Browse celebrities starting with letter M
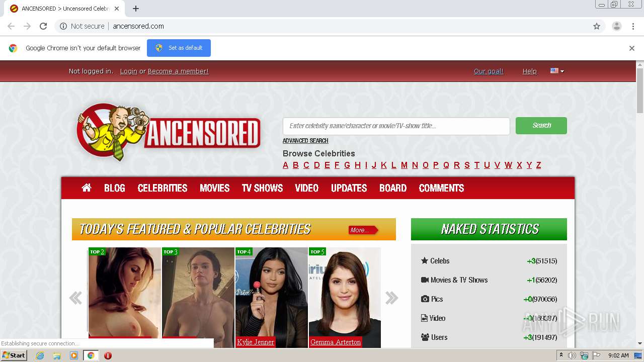644x362 pixels. pos(404,165)
